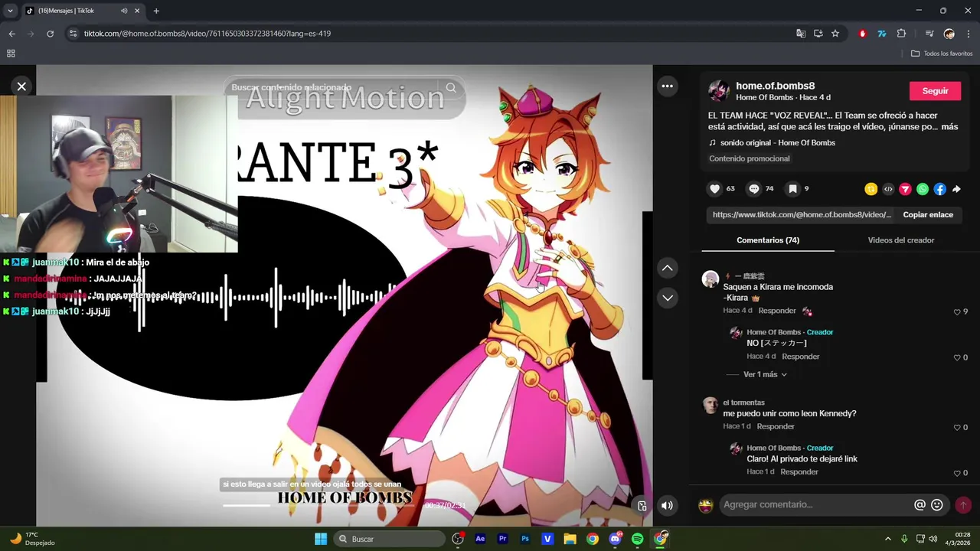980x551 pixels.
Task: Follow home.of.bombs8 with Seguir button
Action: 935,90
